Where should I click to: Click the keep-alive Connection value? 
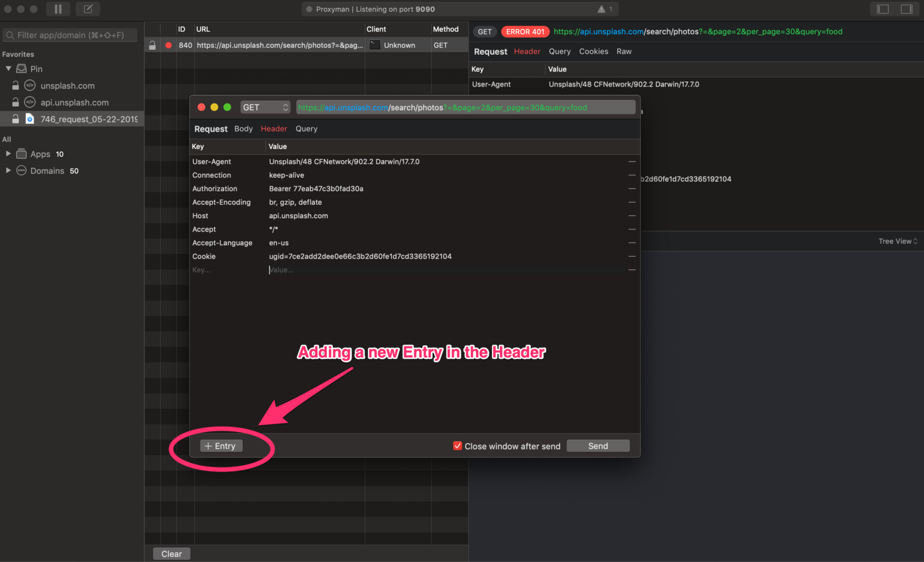click(x=286, y=175)
